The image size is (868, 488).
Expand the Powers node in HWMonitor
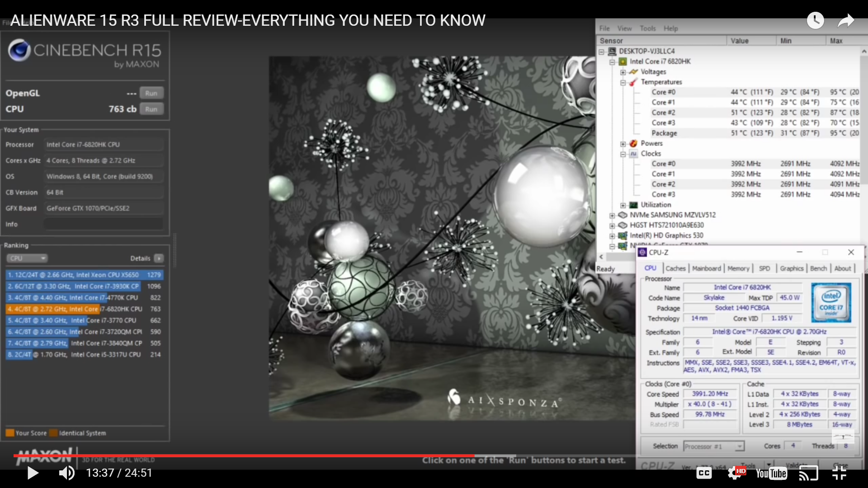pyautogui.click(x=623, y=144)
